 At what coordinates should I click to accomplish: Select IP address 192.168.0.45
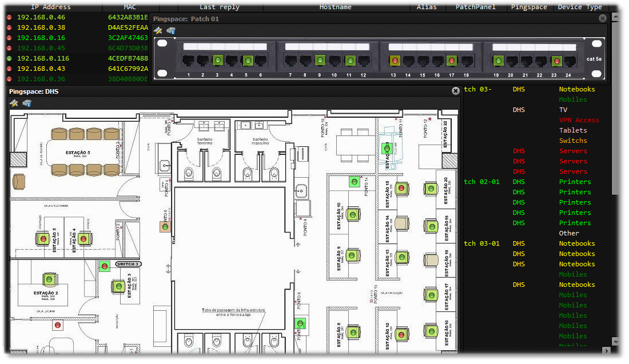[x=41, y=48]
